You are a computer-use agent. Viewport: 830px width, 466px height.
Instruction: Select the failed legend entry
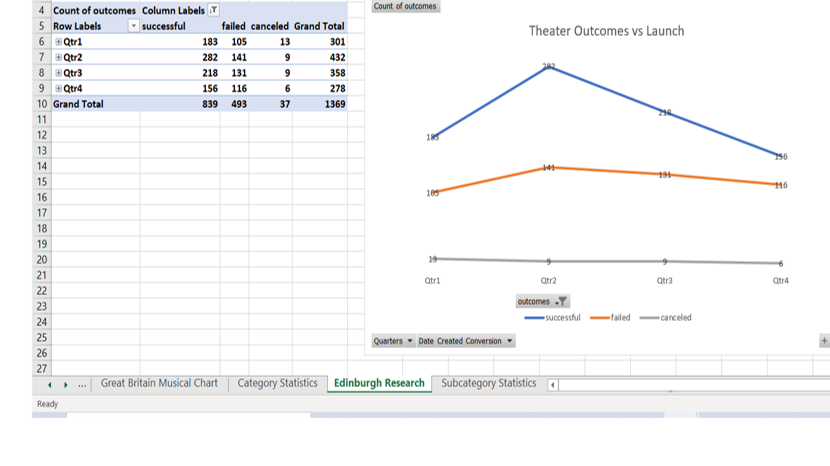610,318
